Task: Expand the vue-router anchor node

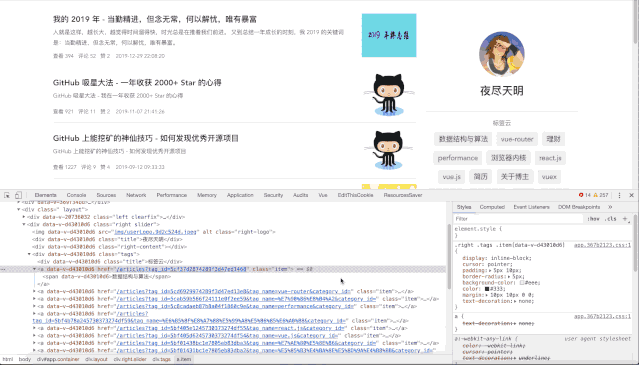Action: (x=34, y=291)
